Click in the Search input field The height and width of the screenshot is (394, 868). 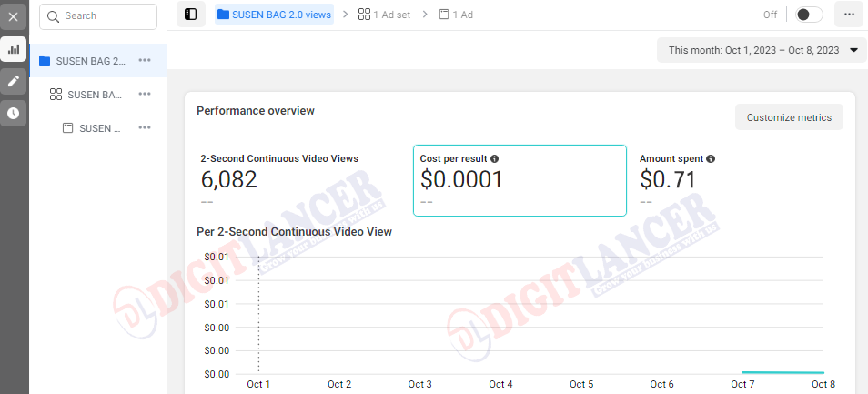98,16
